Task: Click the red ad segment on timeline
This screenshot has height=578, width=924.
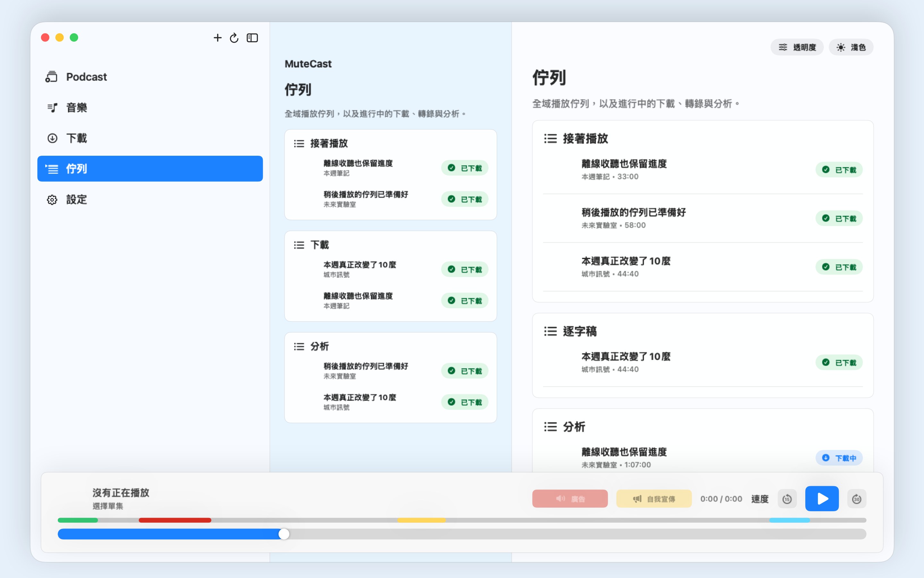Action: pos(175,520)
